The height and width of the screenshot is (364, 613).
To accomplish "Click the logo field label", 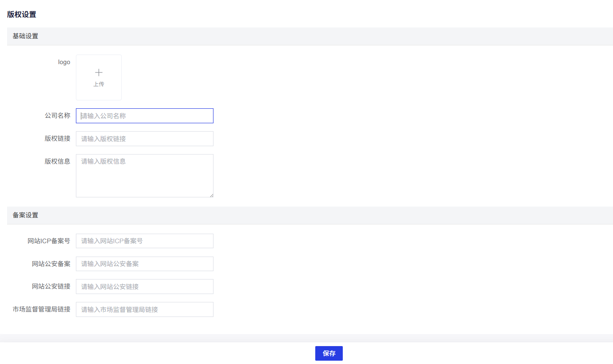I will point(64,62).
